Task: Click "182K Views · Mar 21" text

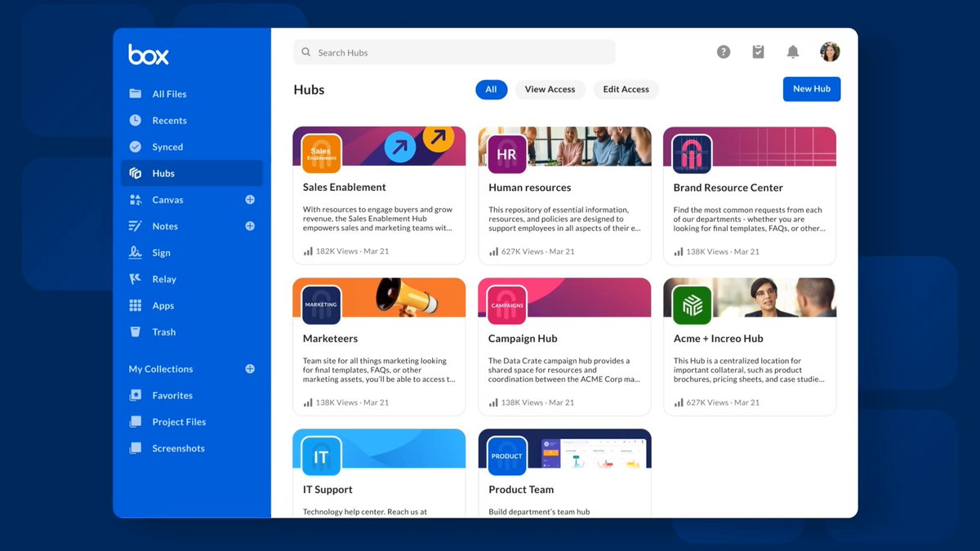Action: (x=352, y=251)
